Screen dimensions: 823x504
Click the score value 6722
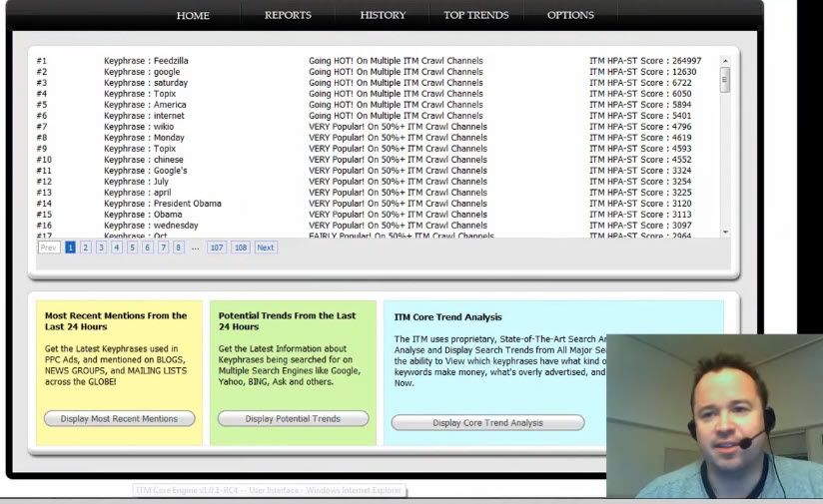(x=682, y=83)
